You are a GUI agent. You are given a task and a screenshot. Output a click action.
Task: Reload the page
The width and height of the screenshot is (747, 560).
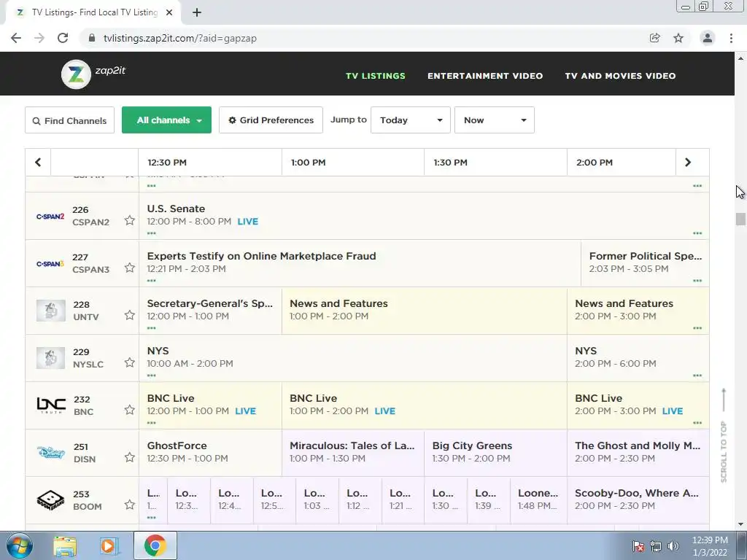tap(63, 38)
